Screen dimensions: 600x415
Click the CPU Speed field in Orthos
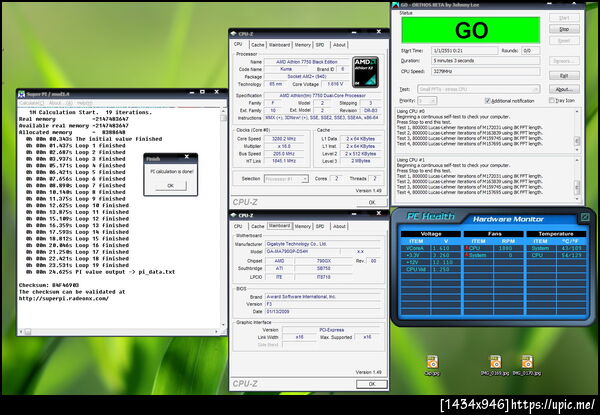(x=486, y=71)
